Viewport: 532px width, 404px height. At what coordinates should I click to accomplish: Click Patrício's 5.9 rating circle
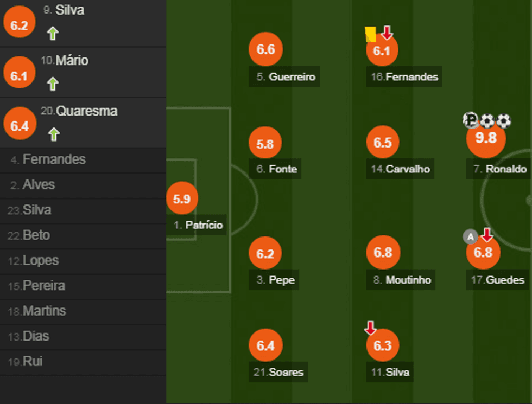182,199
